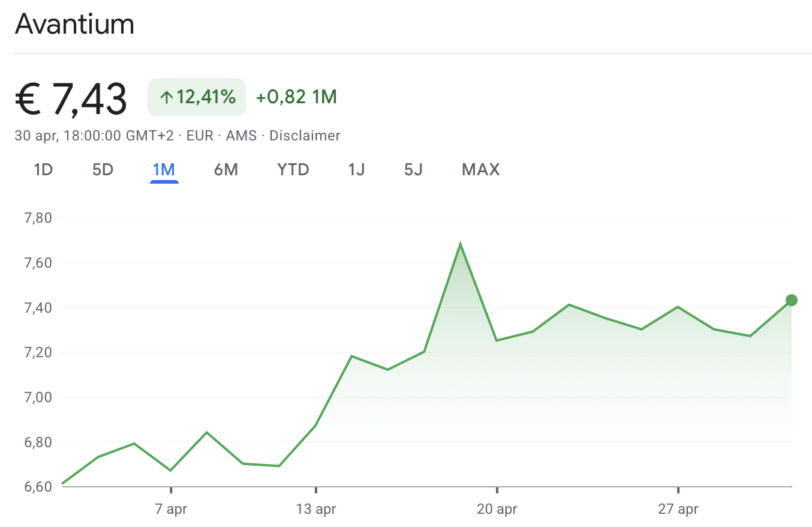Click the 7,00 y-axis value
Screen dimensions: 812x527
click(38, 397)
